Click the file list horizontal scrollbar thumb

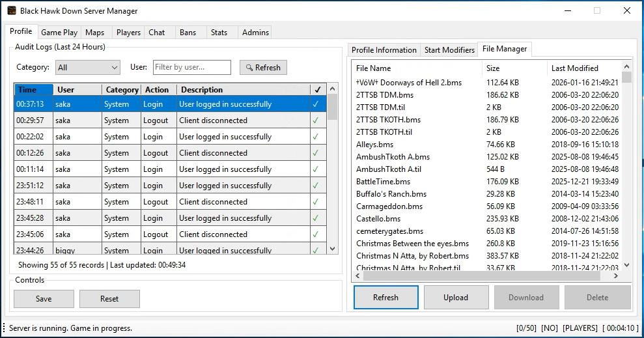pyautogui.click(x=482, y=276)
